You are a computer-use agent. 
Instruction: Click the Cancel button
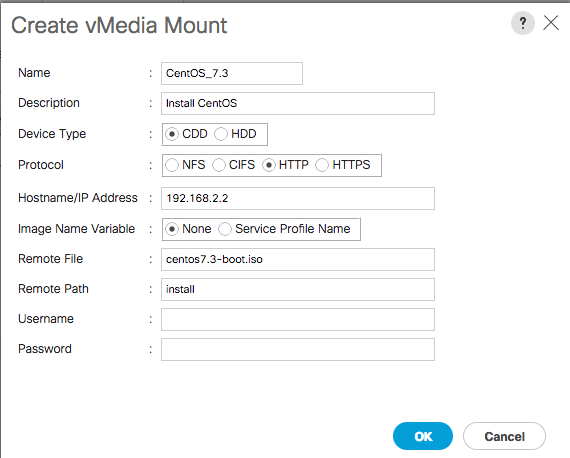click(504, 436)
